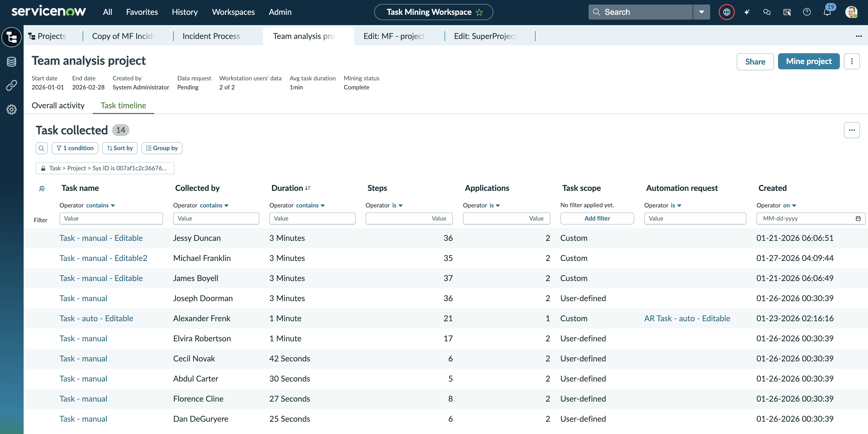The height and width of the screenshot is (434, 868).
Task: Open Cecil Novak's Task - manual link
Action: (83, 359)
